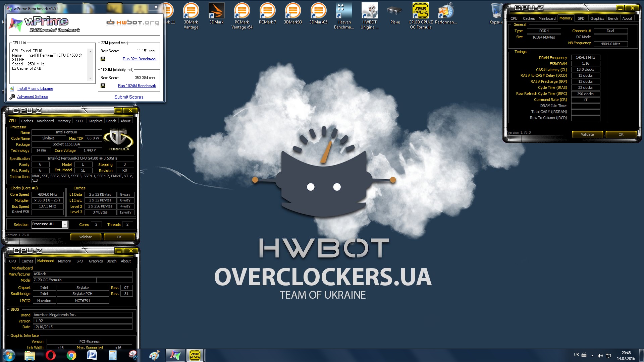Open Graphics tab in the memory CPU-Z window
Image resolution: width=644 pixels, height=362 pixels.
[x=597, y=18]
